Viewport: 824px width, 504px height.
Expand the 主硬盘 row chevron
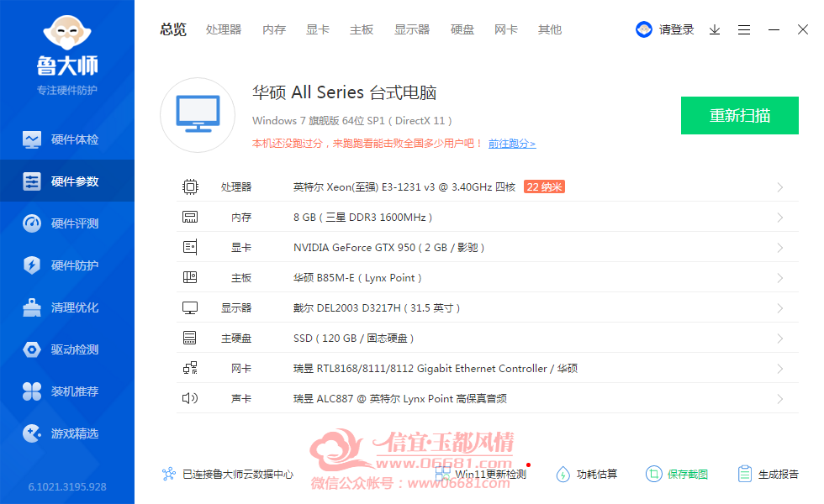[x=780, y=338]
